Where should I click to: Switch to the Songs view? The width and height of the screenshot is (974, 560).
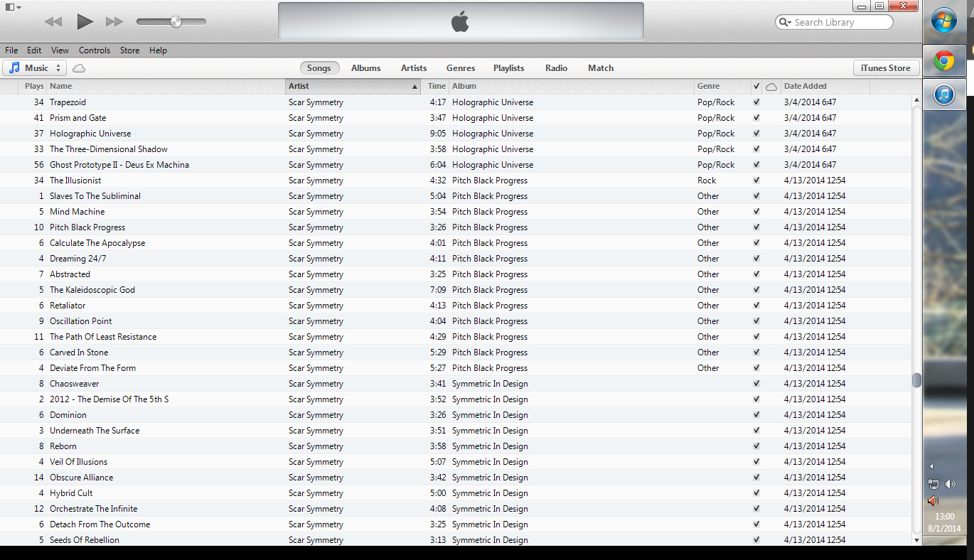click(319, 68)
